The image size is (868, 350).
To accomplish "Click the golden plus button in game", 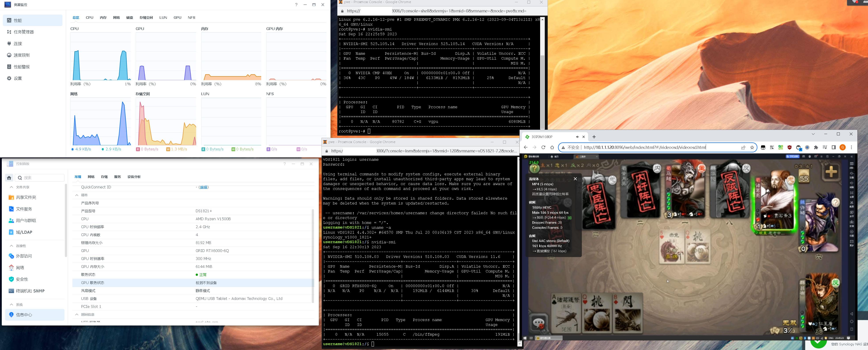I will (x=831, y=172).
